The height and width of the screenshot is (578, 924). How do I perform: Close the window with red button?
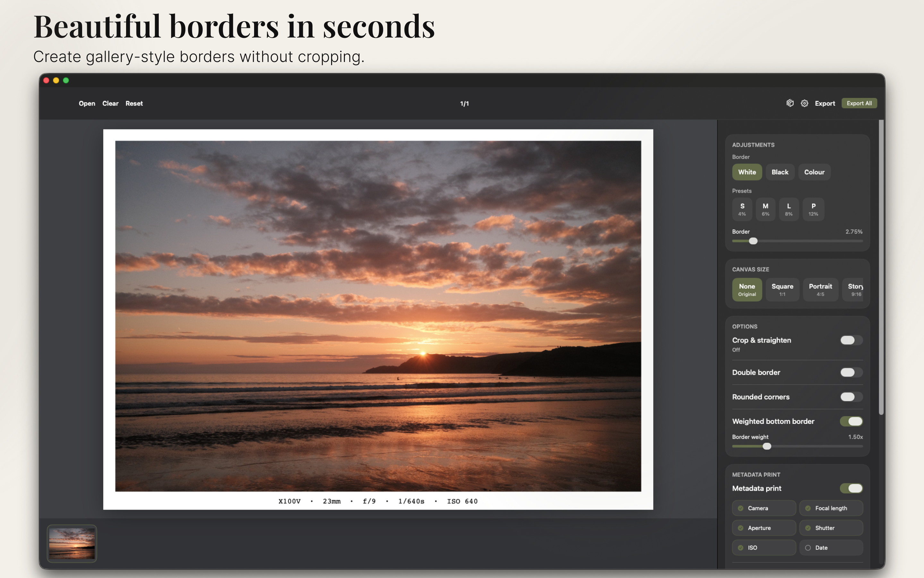(46, 80)
